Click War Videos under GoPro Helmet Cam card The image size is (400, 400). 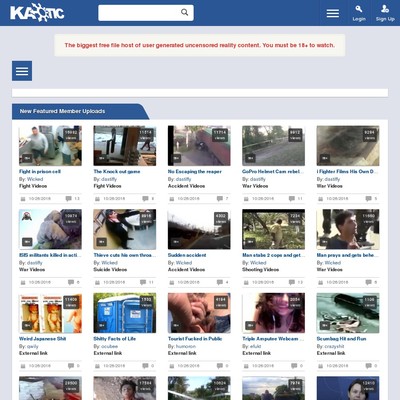255,186
